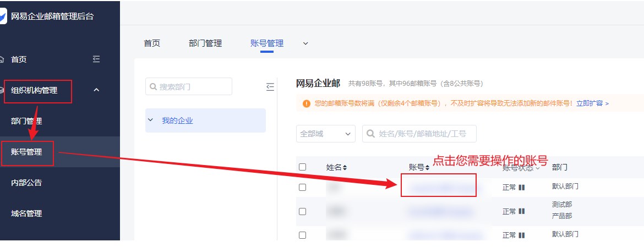Tick the select-all checkbox in the table header
Screen dimensions: 644x247
pos(302,167)
